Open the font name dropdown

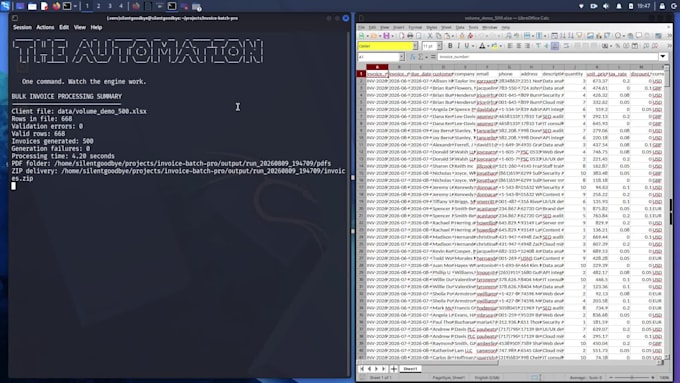[415, 46]
